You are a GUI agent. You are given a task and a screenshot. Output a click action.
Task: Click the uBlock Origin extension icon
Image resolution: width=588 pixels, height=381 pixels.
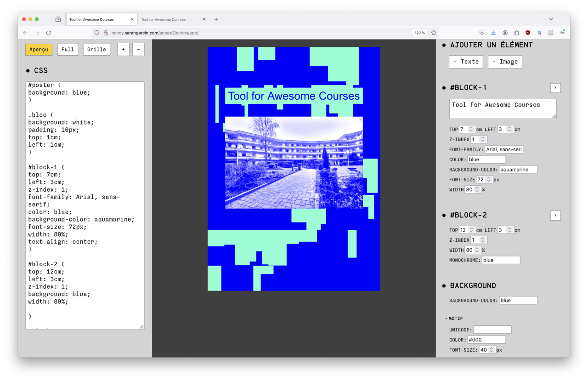point(528,33)
